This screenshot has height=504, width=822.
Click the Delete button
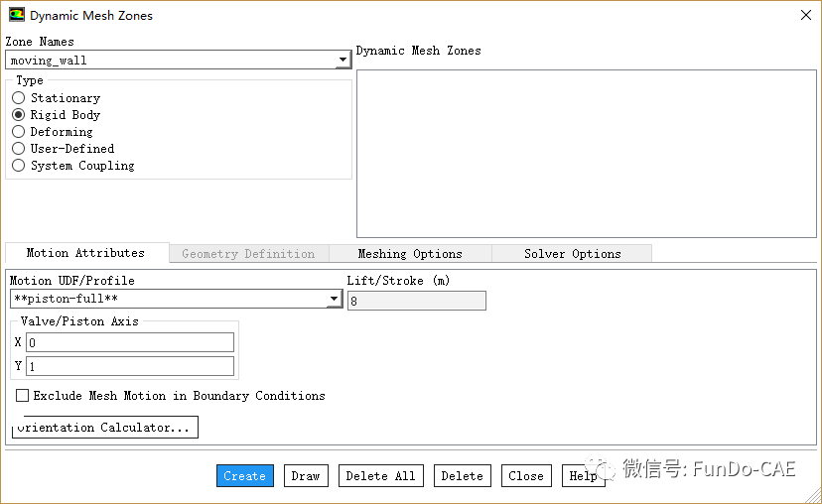[x=463, y=475]
